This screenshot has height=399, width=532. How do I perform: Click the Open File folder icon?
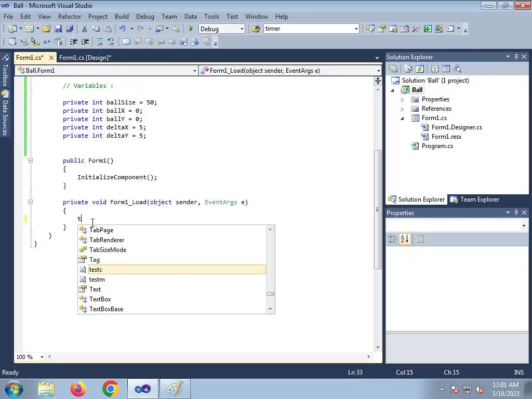pyautogui.click(x=47, y=29)
